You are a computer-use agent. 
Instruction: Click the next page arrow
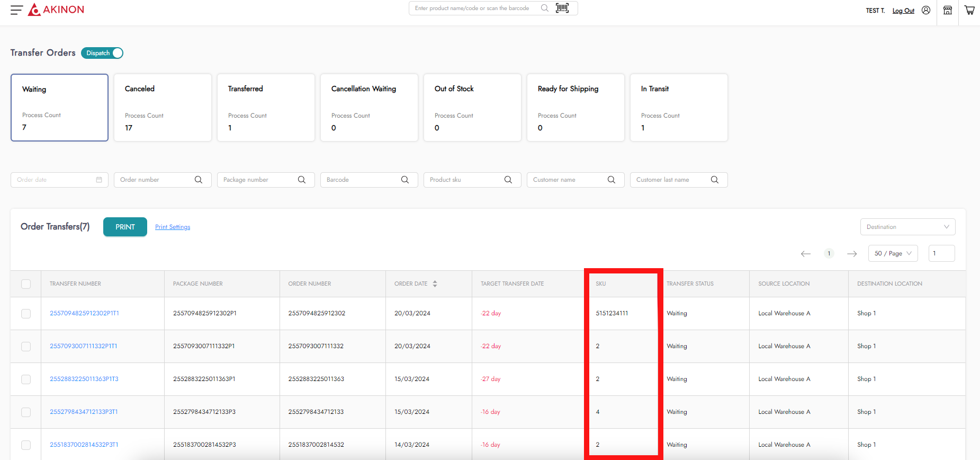click(852, 254)
